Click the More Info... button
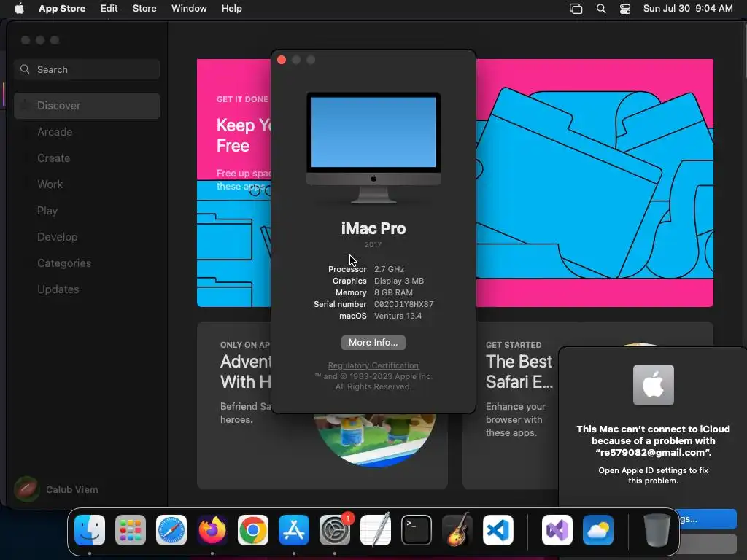This screenshot has width=747, height=560. click(x=373, y=343)
